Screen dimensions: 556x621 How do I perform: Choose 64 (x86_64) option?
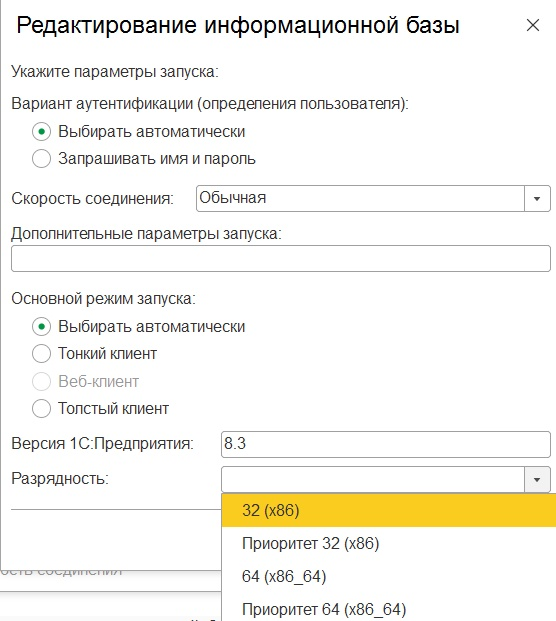tap(389, 576)
